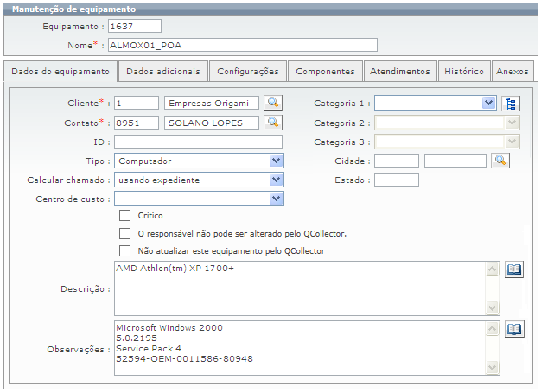This screenshot has height=392, width=541.
Task: Switch to the Dados adicionais tab
Action: (x=162, y=72)
